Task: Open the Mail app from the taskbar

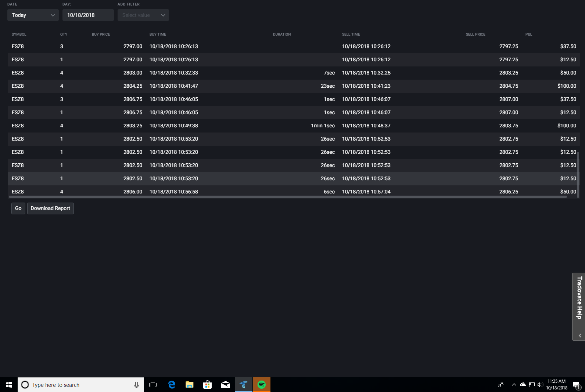Action: (x=225, y=385)
